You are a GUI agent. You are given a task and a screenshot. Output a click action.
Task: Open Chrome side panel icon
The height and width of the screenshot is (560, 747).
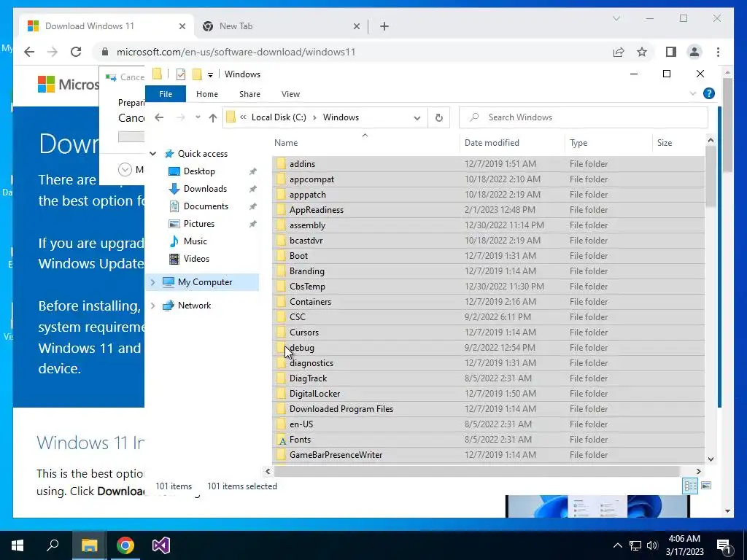pos(671,52)
